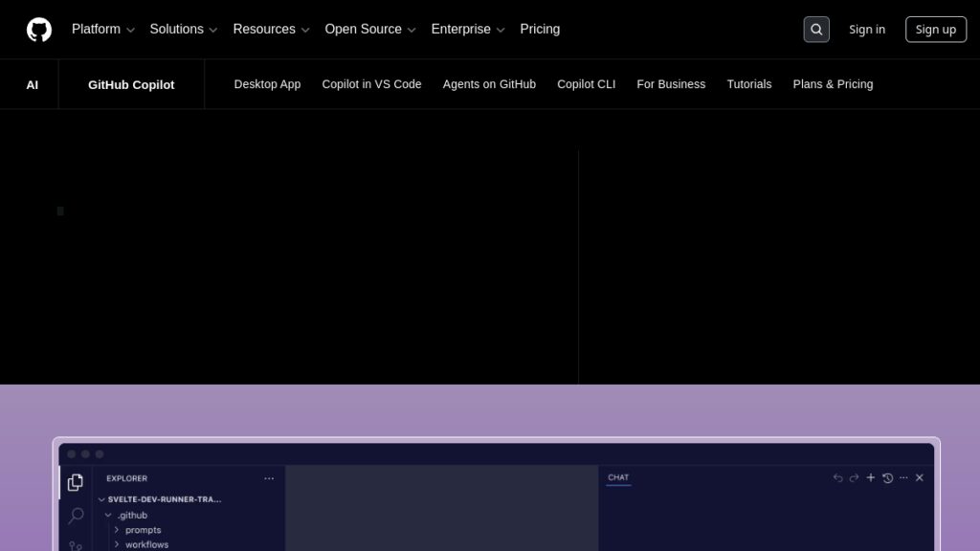Open the Enterprise dropdown menu
The height and width of the screenshot is (551, 980).
coord(467,30)
